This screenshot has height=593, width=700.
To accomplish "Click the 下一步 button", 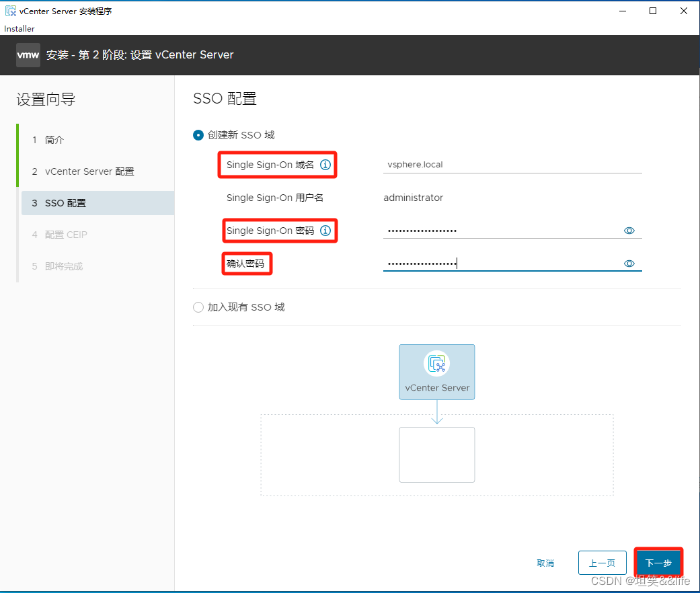I will [658, 563].
